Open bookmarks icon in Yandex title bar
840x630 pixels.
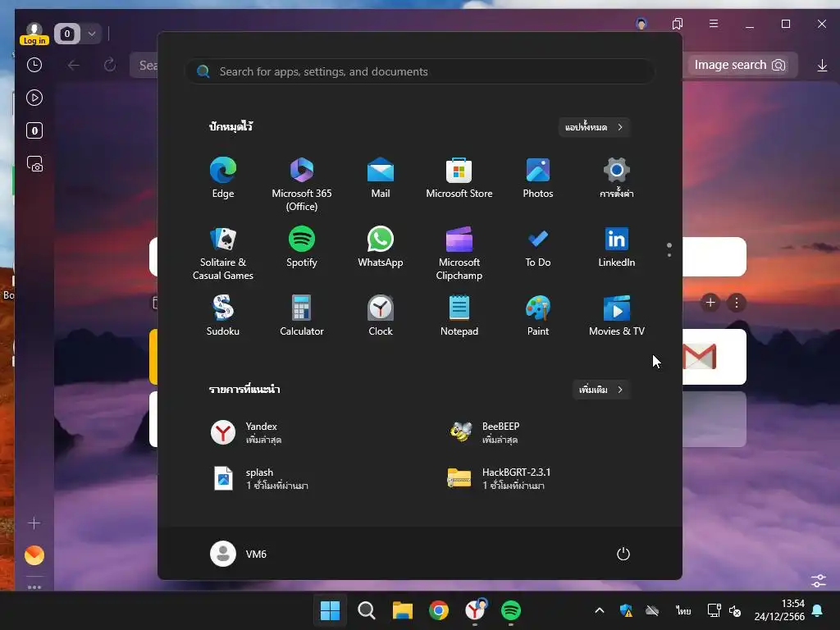[677, 24]
